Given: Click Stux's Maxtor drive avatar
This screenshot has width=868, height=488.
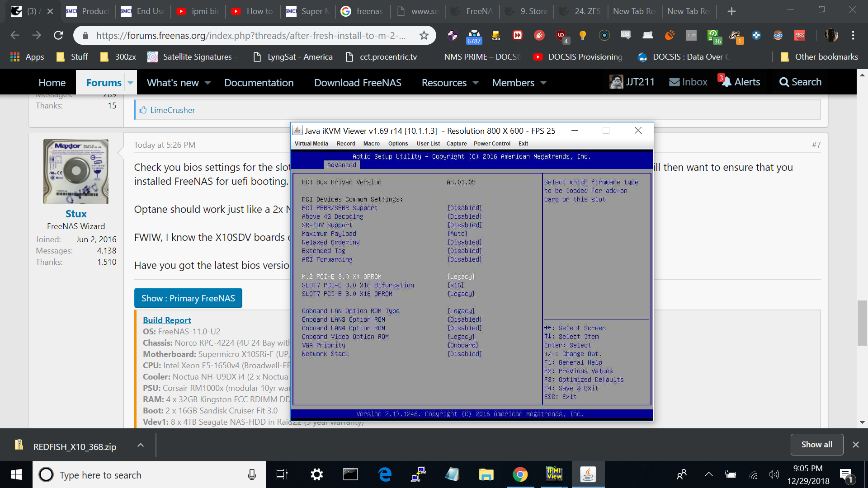Looking at the screenshot, I should (x=76, y=172).
